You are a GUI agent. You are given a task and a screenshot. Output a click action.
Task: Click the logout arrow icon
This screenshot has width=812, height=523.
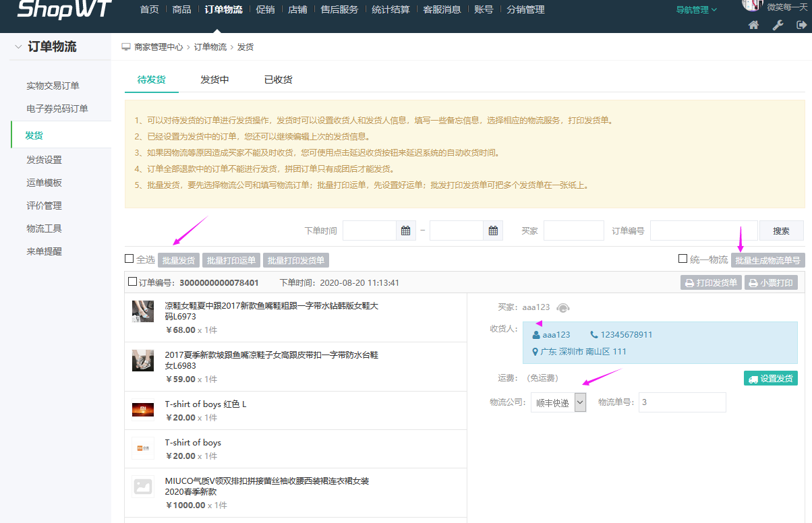click(801, 25)
